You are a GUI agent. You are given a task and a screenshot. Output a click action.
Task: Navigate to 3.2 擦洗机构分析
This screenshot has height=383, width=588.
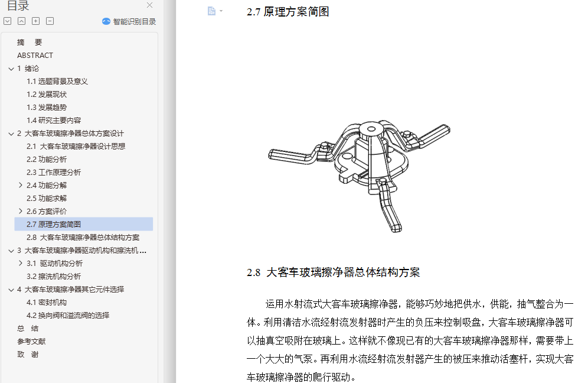click(x=54, y=277)
